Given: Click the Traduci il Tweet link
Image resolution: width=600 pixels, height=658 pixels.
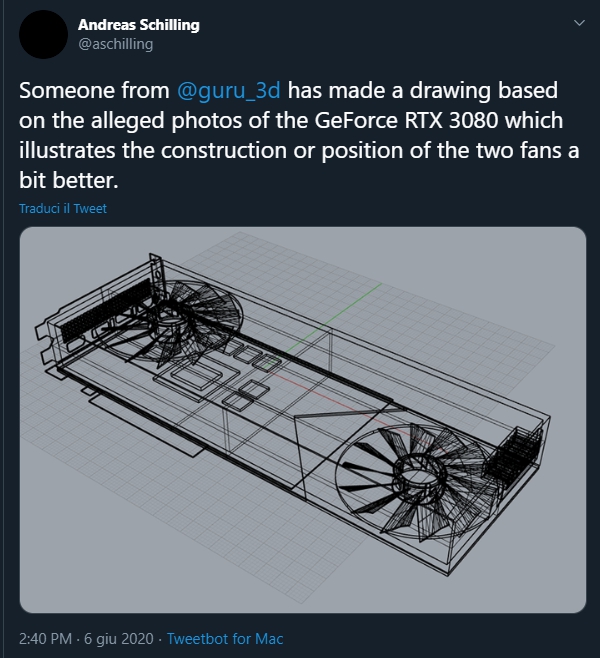Looking at the screenshot, I should pyautogui.click(x=63, y=209).
